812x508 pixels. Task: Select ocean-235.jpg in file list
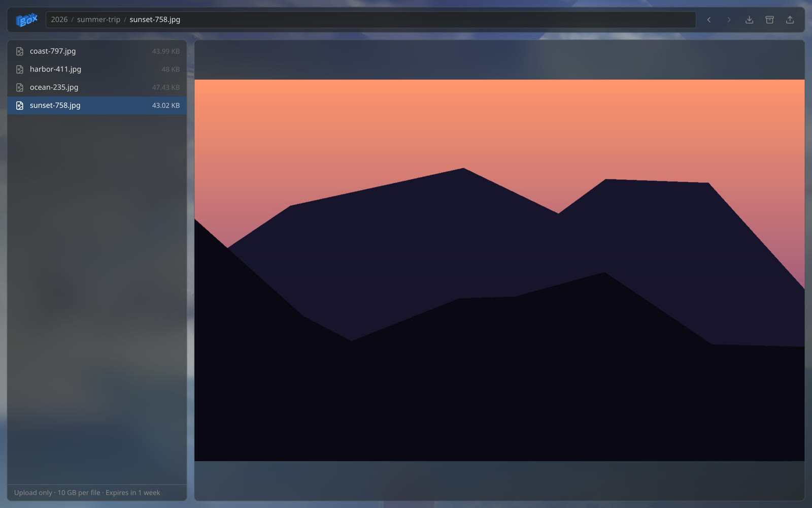97,87
